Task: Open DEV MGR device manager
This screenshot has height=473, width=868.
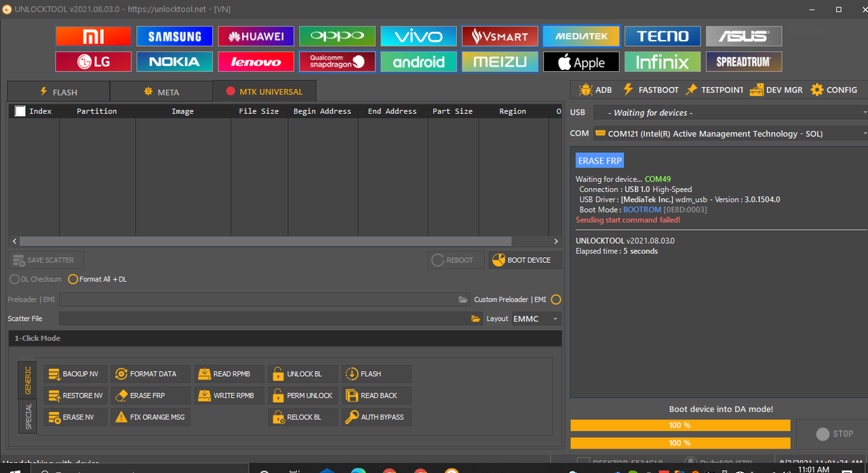Action: pos(776,90)
